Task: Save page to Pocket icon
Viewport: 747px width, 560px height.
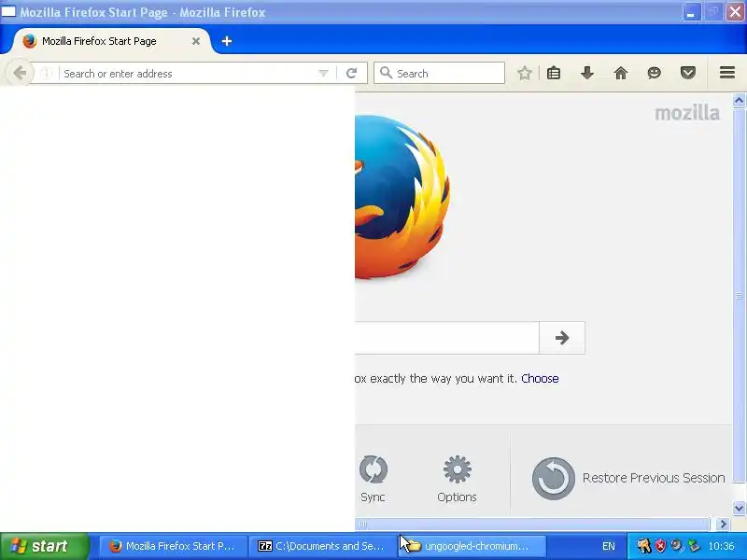Action: (688, 73)
